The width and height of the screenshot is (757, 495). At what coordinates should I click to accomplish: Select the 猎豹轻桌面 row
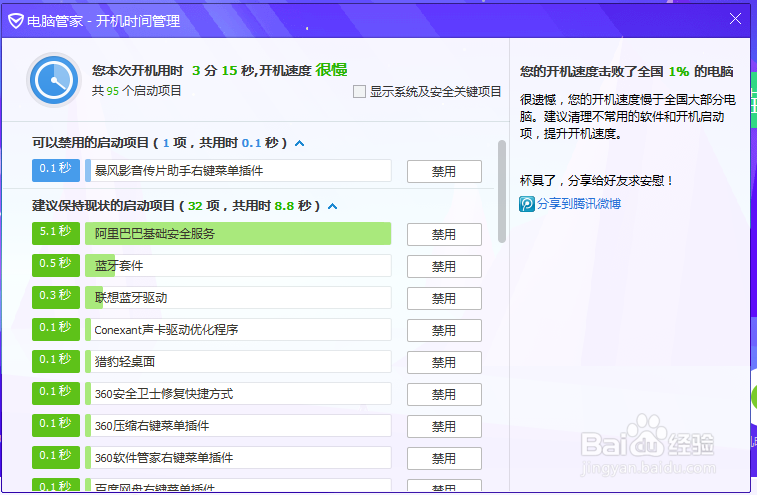[238, 362]
